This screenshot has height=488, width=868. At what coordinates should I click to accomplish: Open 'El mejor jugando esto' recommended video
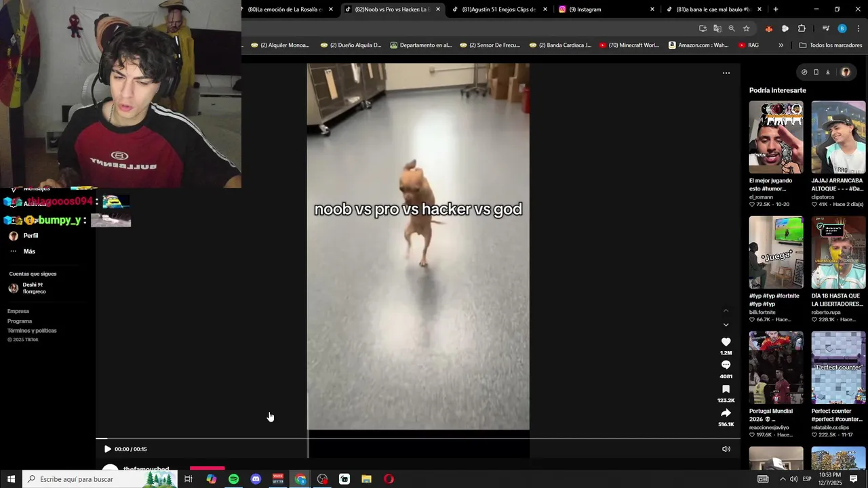776,138
